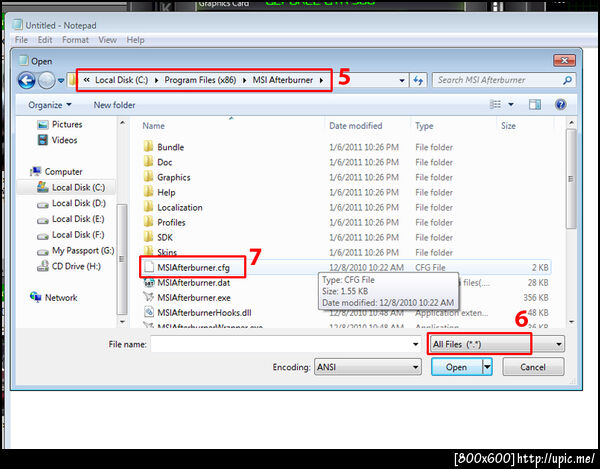The height and width of the screenshot is (469, 600).
Task: Click the navigation pane scroll down arrow
Action: click(x=122, y=322)
